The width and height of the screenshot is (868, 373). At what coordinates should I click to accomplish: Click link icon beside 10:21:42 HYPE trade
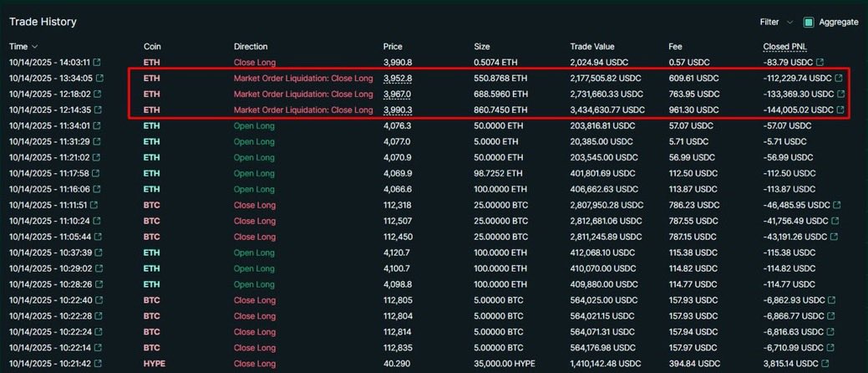coord(98,364)
